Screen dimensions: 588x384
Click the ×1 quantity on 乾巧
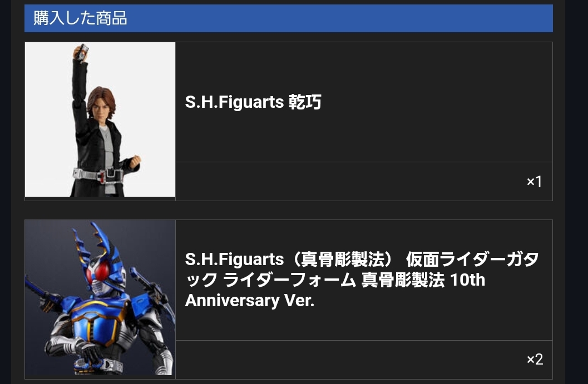[535, 182]
